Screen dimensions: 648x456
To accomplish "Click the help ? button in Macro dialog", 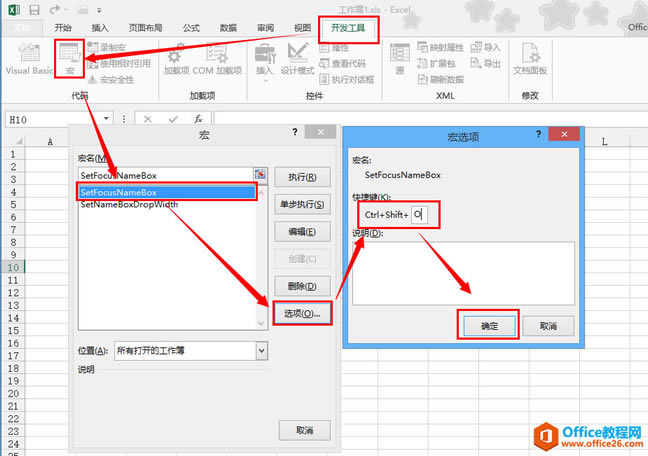I will [x=295, y=132].
